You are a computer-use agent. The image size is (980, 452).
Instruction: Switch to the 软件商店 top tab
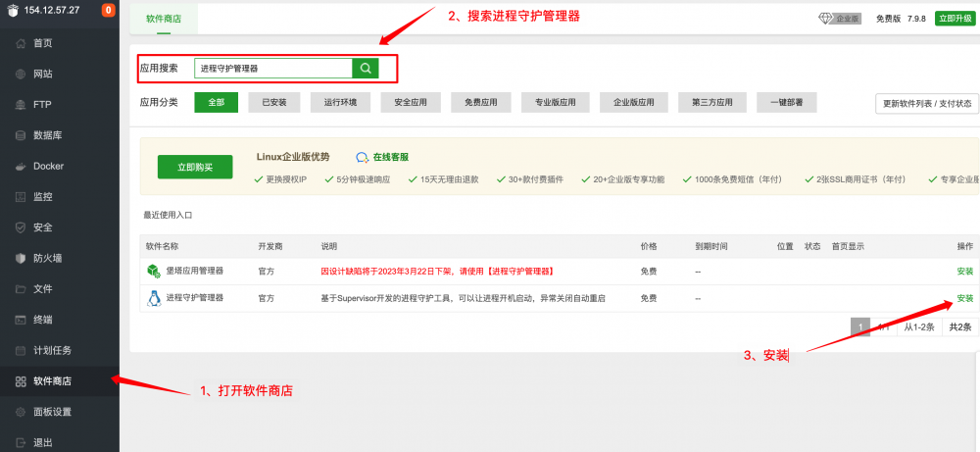[163, 19]
